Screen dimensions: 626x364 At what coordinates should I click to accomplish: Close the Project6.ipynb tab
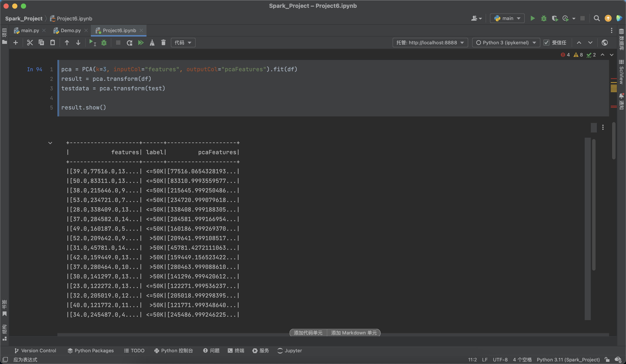tap(141, 30)
